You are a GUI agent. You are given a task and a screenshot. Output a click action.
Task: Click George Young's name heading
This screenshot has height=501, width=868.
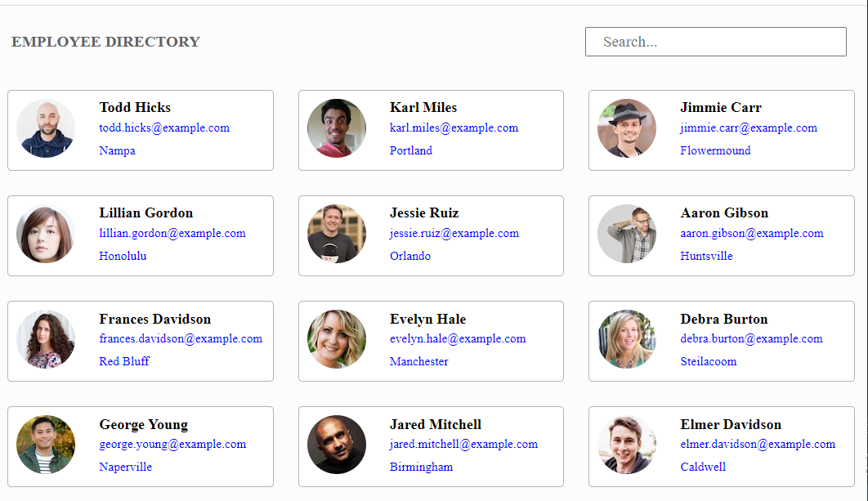pyautogui.click(x=144, y=424)
